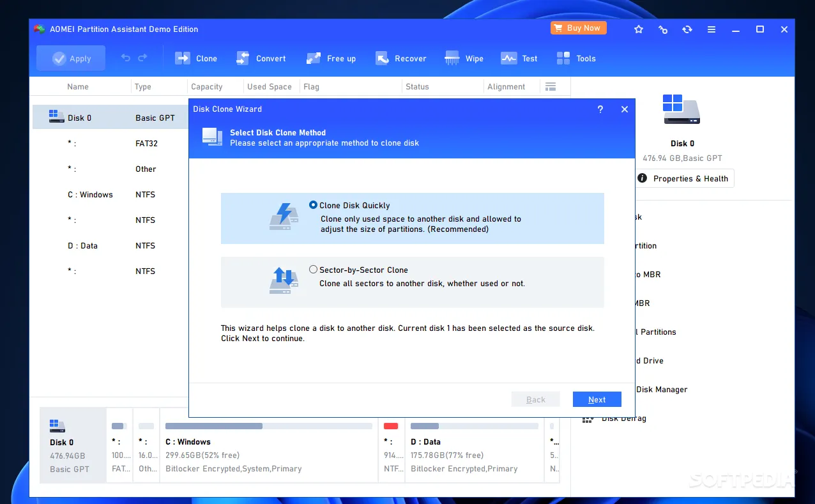The height and width of the screenshot is (504, 815).
Task: Select the Free up tool
Action: pos(331,59)
